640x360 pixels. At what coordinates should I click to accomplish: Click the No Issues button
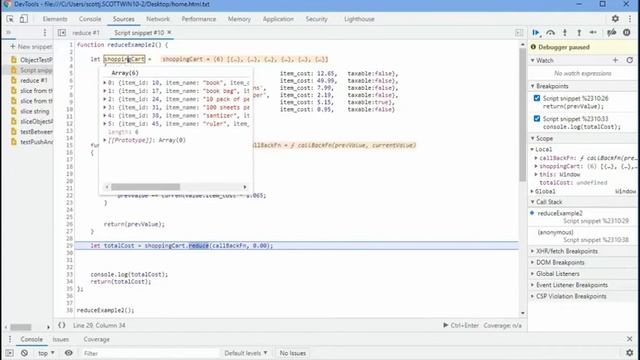coord(293,353)
